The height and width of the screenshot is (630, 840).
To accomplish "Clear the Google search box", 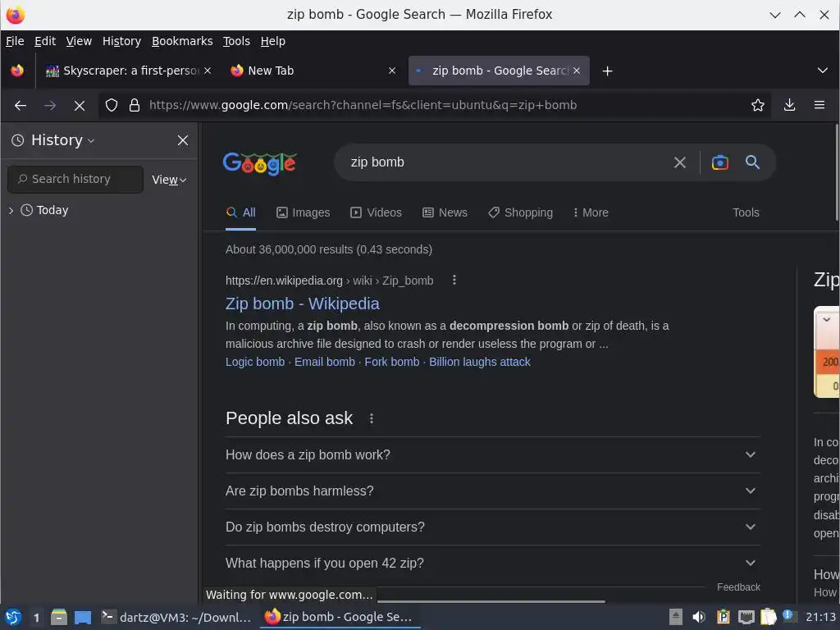I will [x=679, y=162].
